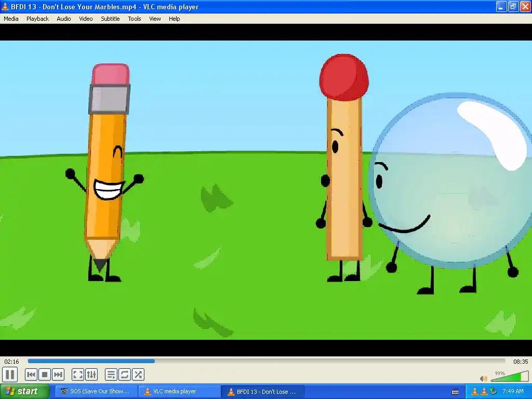Close the VLC media player window
The image size is (532, 399).
[526, 6]
